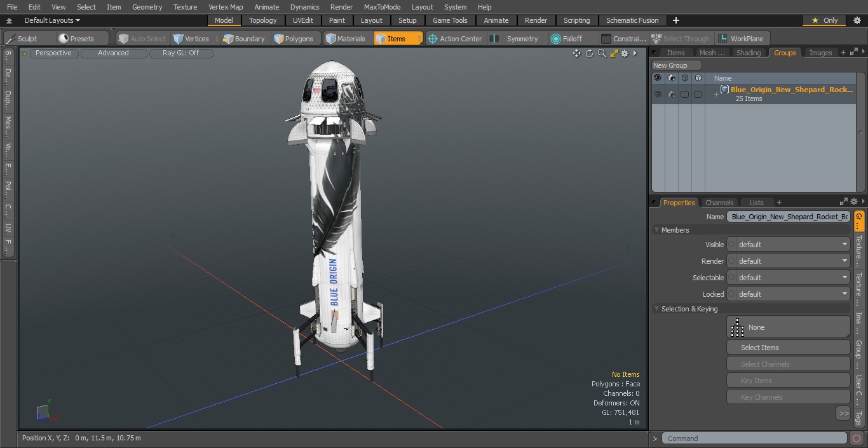Click the double-arrow more button in Properties

pyautogui.click(x=843, y=414)
